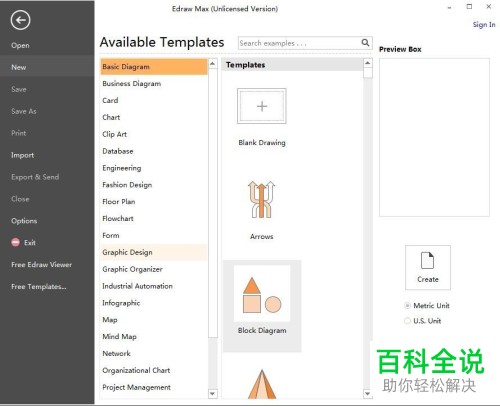This screenshot has height=406, width=500.
Task: Minimize the Edraw Max window
Action: 449,7
